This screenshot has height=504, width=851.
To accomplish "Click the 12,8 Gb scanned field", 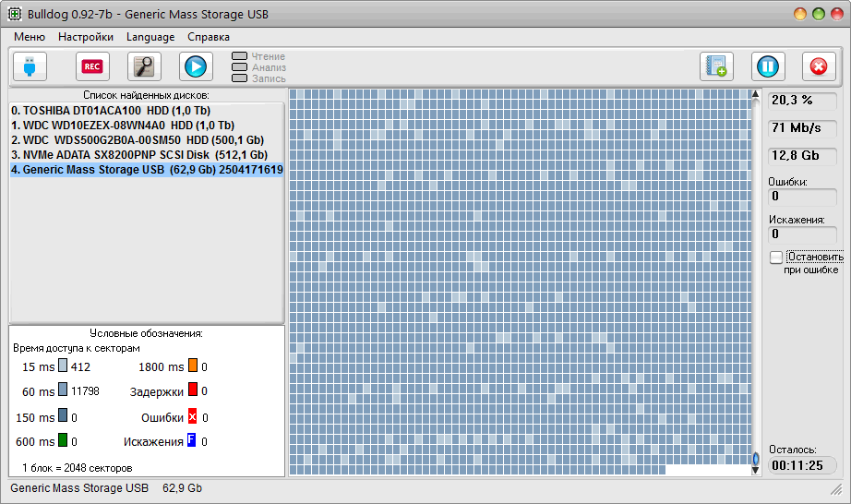I will pyautogui.click(x=801, y=156).
